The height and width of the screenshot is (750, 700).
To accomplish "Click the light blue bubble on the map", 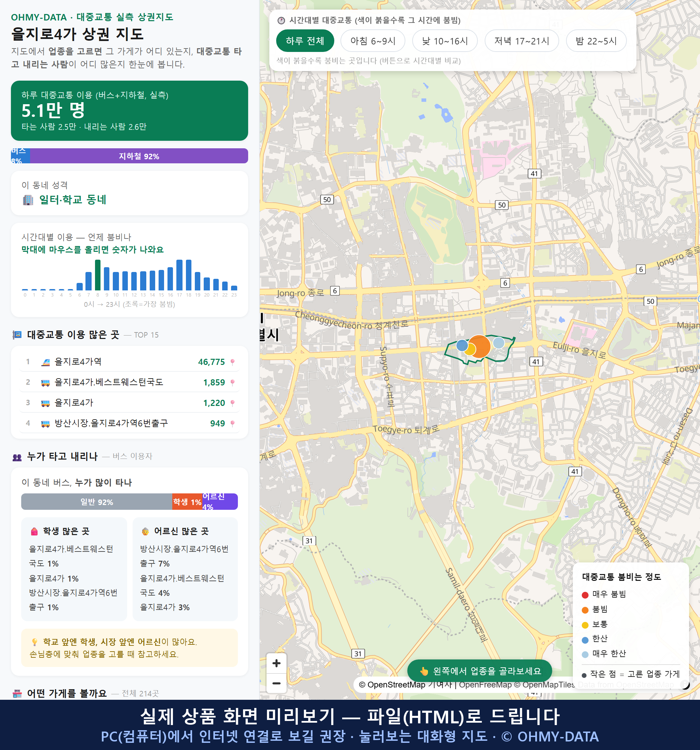I will coord(499,343).
